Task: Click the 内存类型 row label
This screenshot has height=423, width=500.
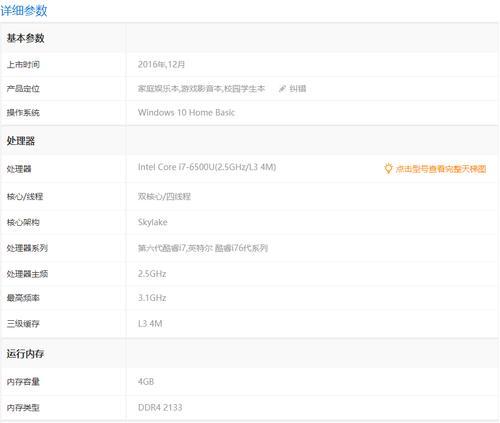Action: [23, 407]
